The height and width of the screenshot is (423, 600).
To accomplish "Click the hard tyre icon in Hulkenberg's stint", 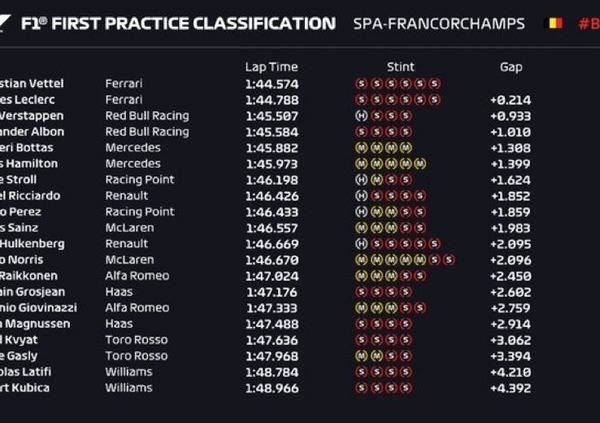I will (360, 244).
